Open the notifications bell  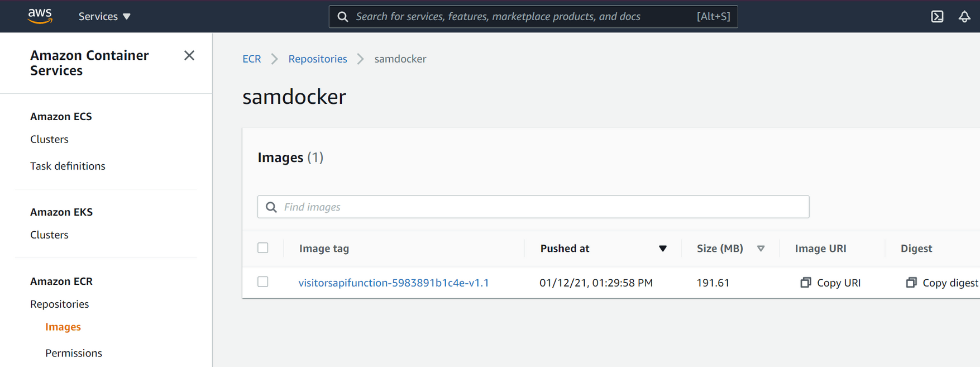[x=964, y=17]
